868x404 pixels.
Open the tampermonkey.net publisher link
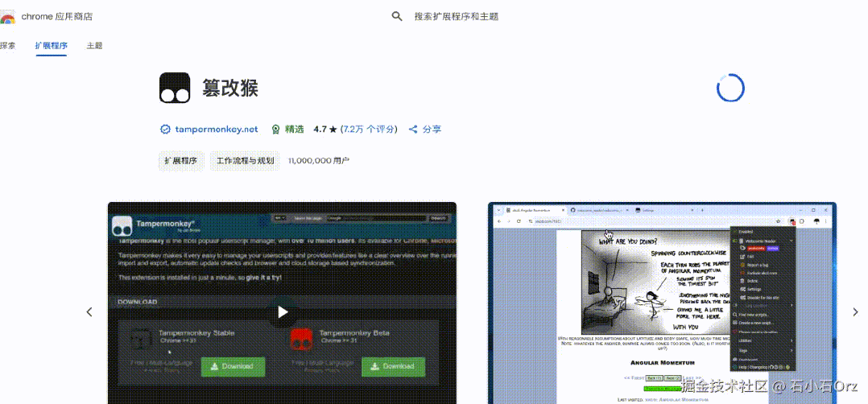(x=217, y=130)
